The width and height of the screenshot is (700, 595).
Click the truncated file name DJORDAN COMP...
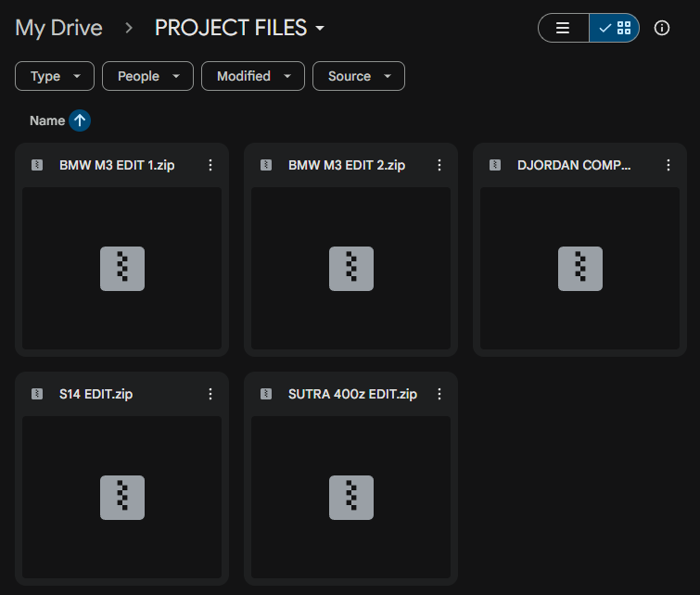pos(574,165)
